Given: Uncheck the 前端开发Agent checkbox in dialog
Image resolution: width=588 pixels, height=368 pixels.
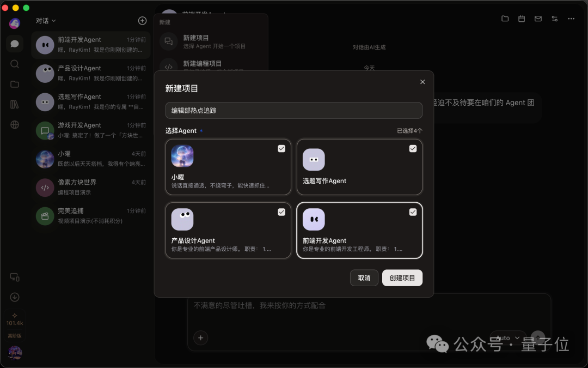Looking at the screenshot, I should [413, 212].
